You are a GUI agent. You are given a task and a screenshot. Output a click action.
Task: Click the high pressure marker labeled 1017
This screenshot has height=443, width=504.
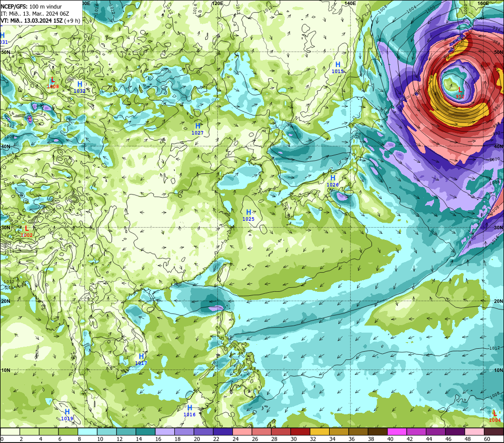[141, 359]
